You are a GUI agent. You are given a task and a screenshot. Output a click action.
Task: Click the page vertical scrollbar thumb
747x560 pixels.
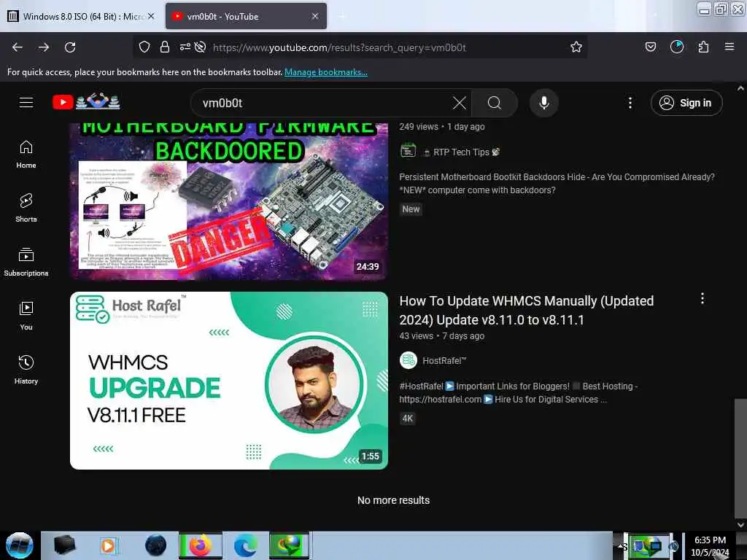(740, 458)
